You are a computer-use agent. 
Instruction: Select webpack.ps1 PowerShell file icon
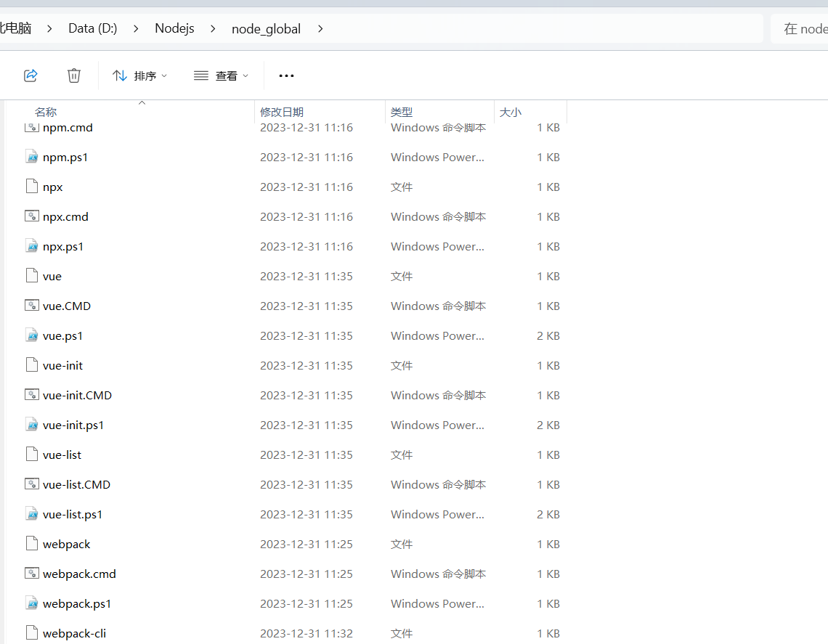pos(32,603)
